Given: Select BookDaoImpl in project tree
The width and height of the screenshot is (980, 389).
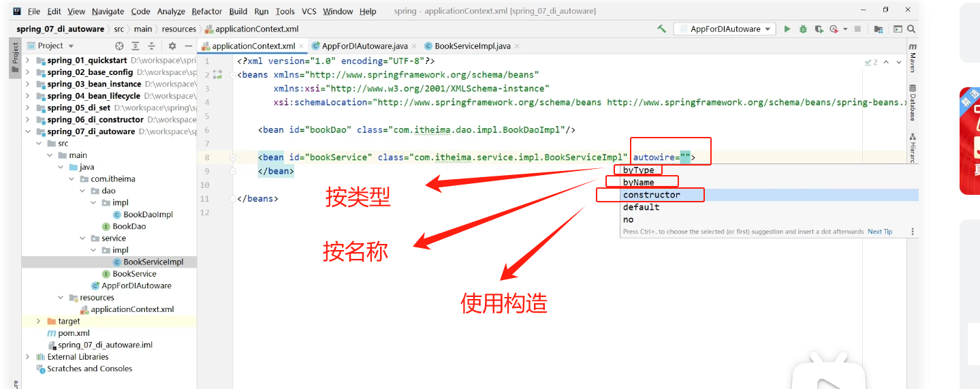Looking at the screenshot, I should [148, 215].
